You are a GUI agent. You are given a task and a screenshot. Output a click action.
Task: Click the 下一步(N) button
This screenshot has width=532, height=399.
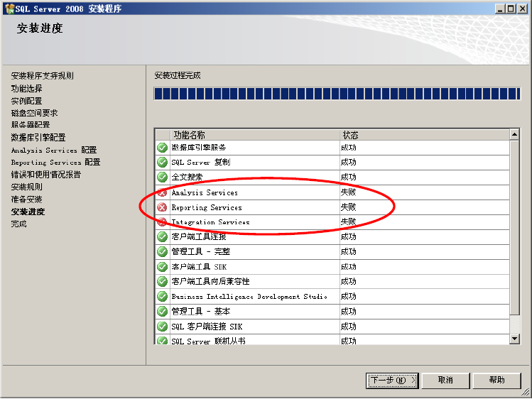tap(392, 381)
